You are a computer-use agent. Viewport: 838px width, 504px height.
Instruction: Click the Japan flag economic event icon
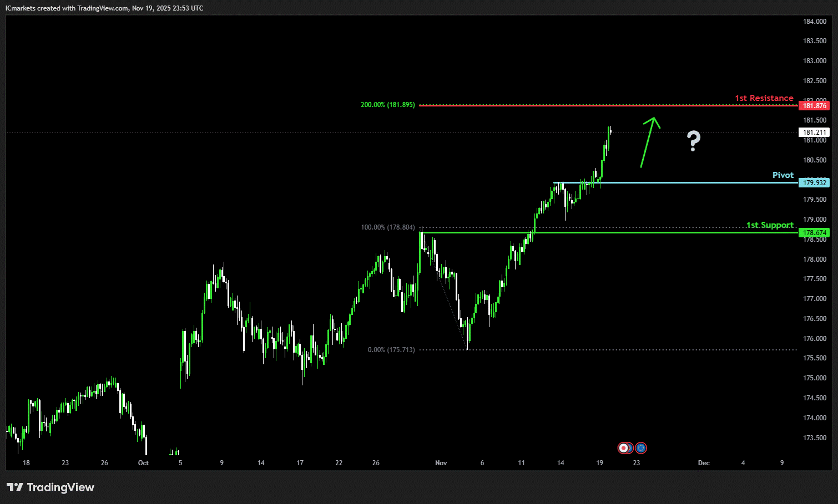pos(623,448)
